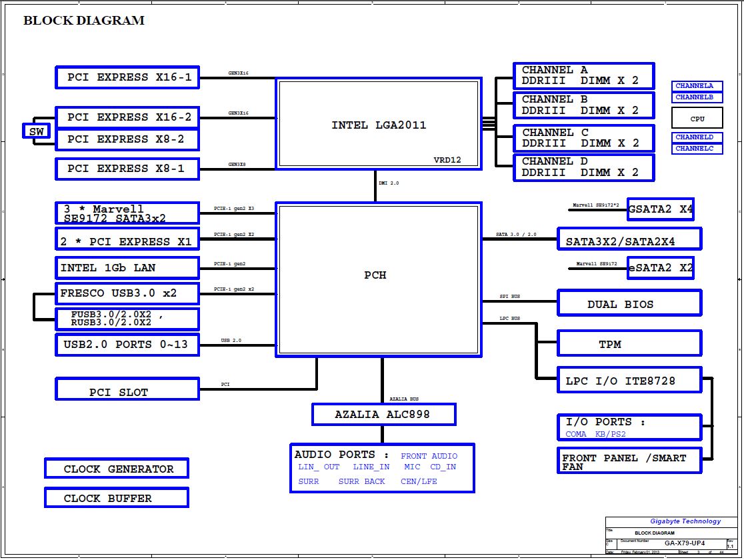Screen dimensions: 744x560
Task: Click the PCI EXPRESS X16-1 box
Action: click(x=127, y=77)
